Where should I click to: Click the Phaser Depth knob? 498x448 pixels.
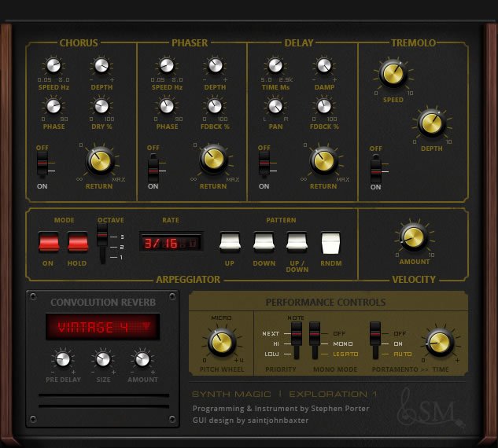coord(213,66)
